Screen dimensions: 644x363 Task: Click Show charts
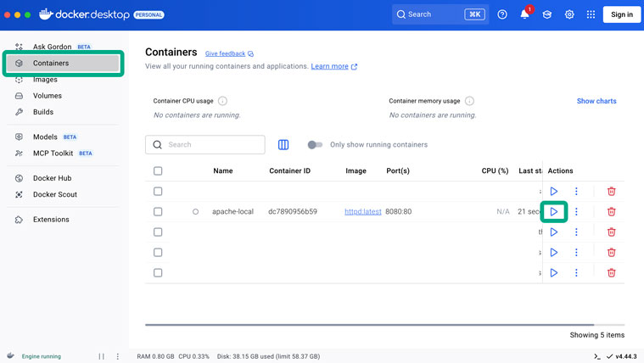coord(596,101)
